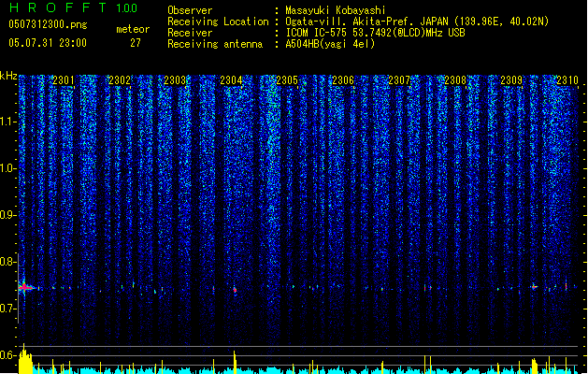Click the Receiver label

click(190, 33)
